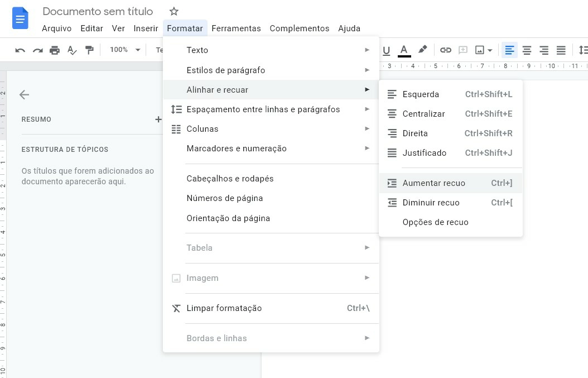
Task: Expand the Texto submenu
Action: (x=271, y=50)
